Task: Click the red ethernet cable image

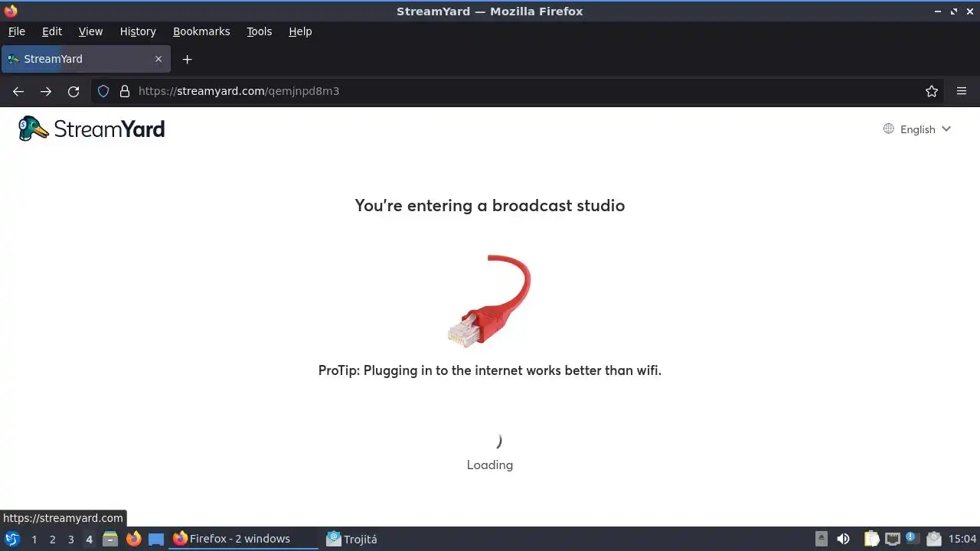Action: pyautogui.click(x=489, y=301)
